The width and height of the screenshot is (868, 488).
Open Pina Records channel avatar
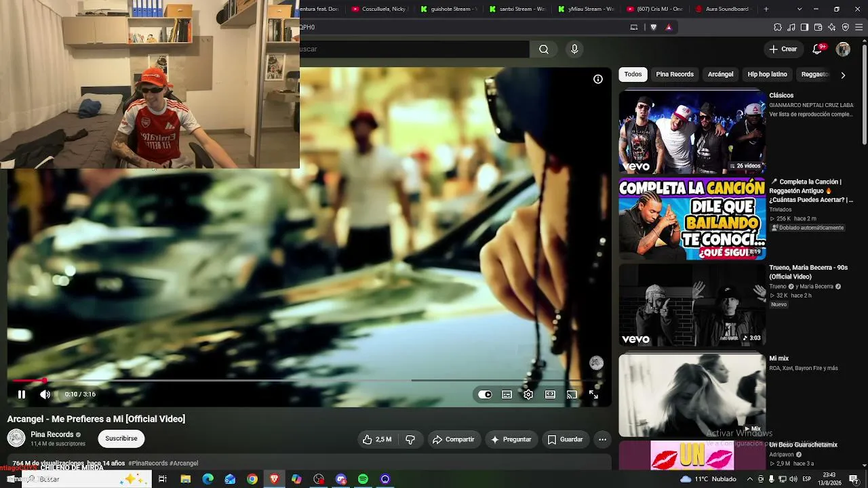16,438
